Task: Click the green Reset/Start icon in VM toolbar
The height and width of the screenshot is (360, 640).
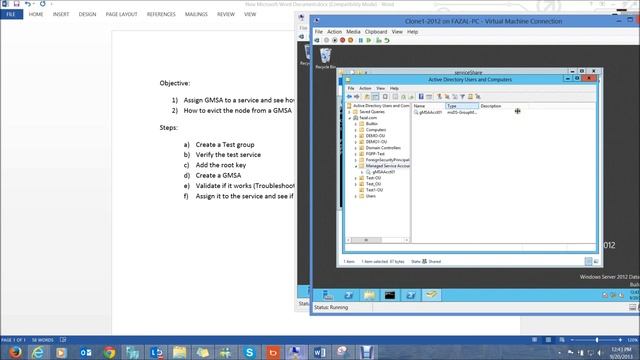Action: 369,40
